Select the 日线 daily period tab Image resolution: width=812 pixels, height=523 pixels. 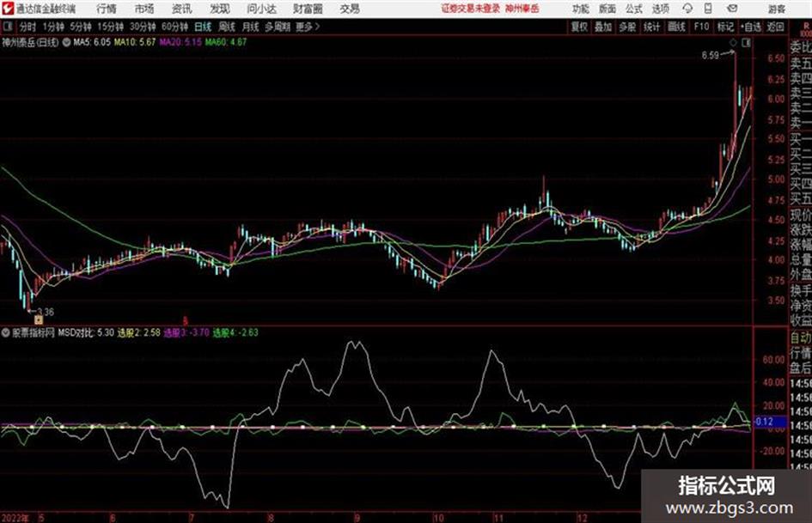203,27
